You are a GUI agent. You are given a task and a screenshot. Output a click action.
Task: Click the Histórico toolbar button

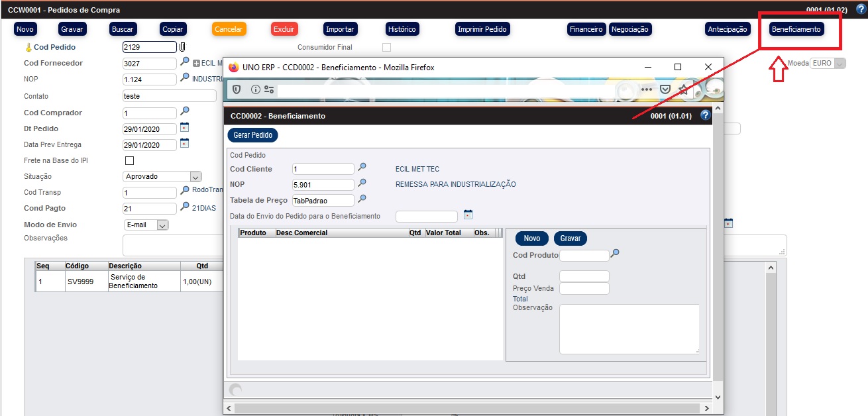[402, 29]
